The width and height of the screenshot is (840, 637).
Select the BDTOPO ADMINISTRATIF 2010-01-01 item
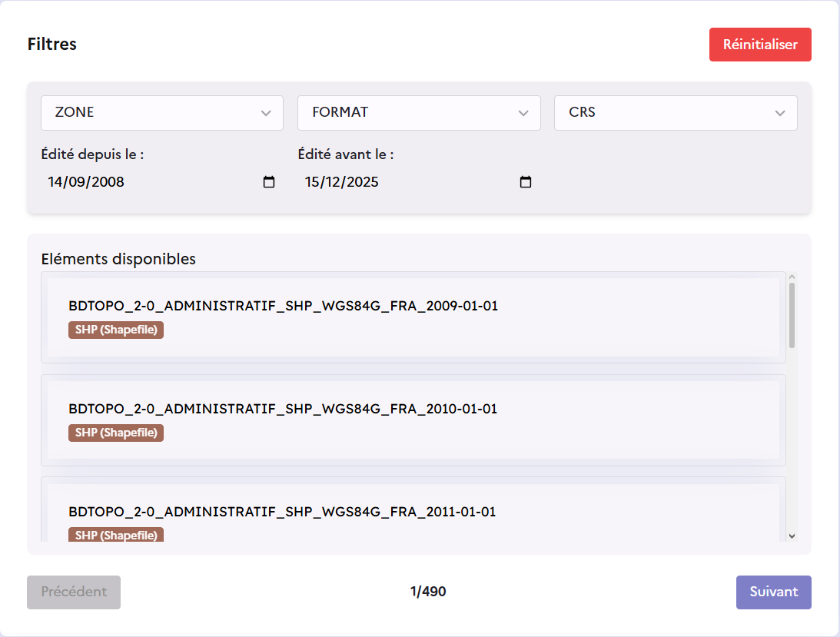point(283,409)
